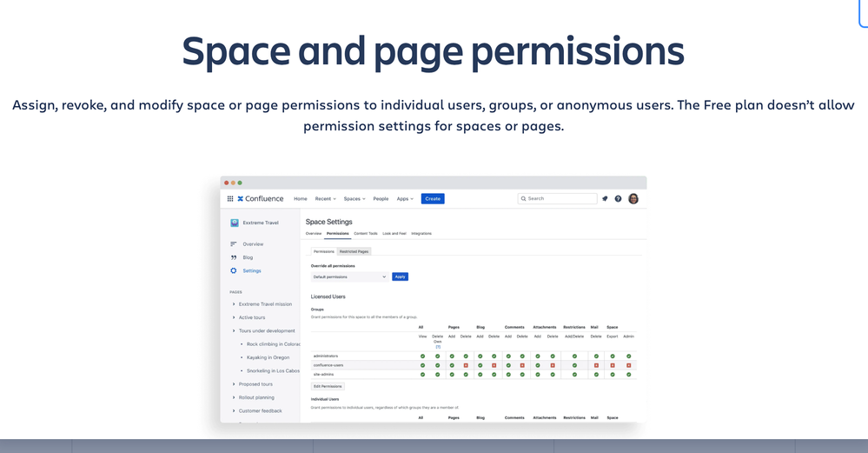Open the Delete Own [?] help link
The height and width of the screenshot is (453, 868).
(438, 347)
